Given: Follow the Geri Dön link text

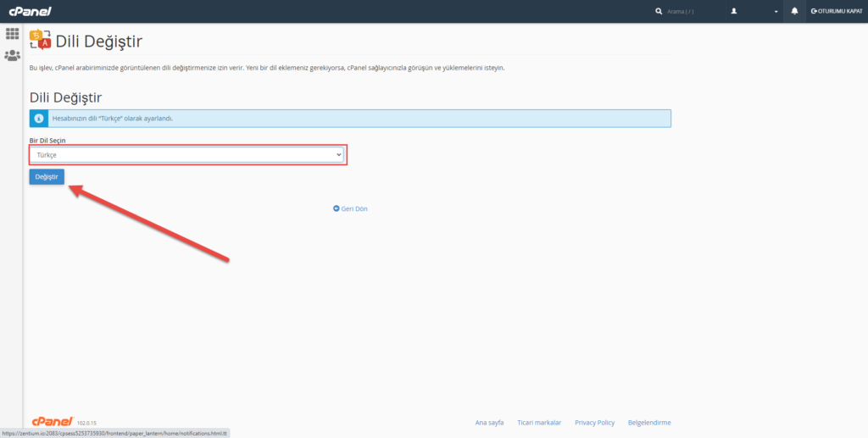Looking at the screenshot, I should pos(354,208).
